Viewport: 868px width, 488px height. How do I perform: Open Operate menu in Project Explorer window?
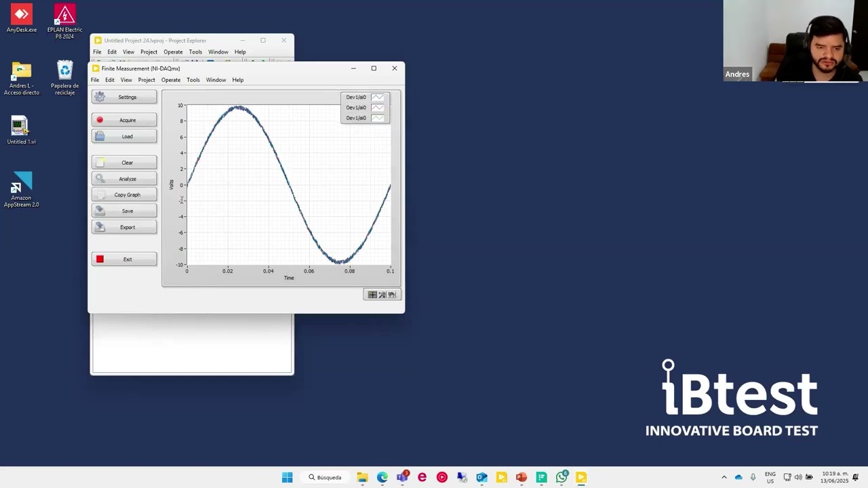[173, 52]
